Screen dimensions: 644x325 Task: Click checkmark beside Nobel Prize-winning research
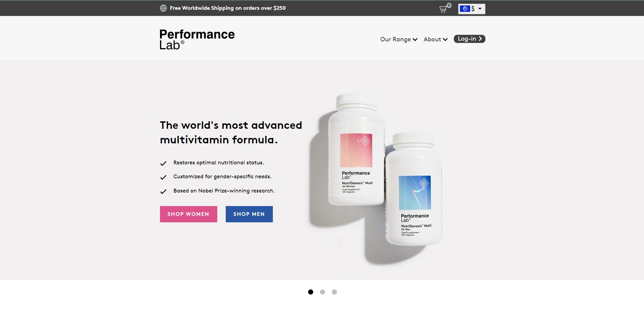163,191
